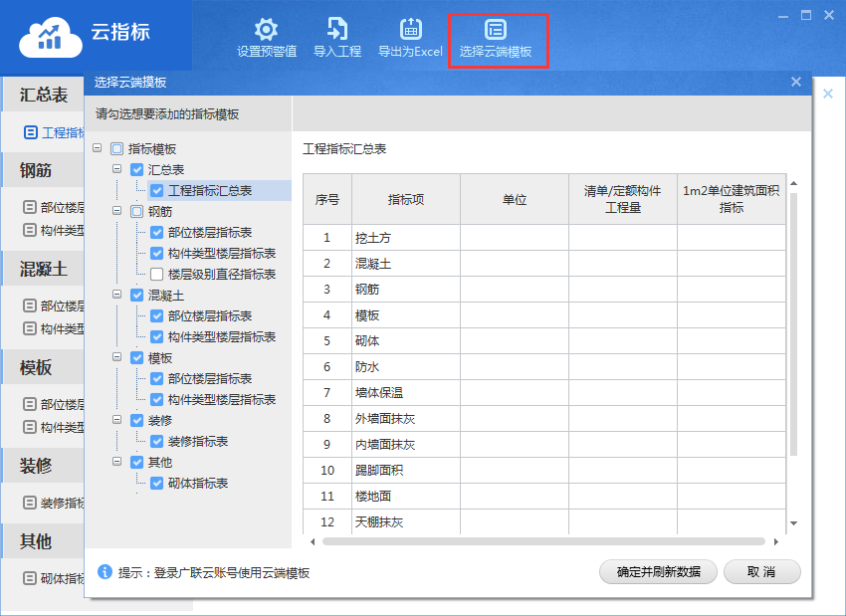Click the blue info icon beside 提示
The width and height of the screenshot is (846, 616).
tap(105, 572)
